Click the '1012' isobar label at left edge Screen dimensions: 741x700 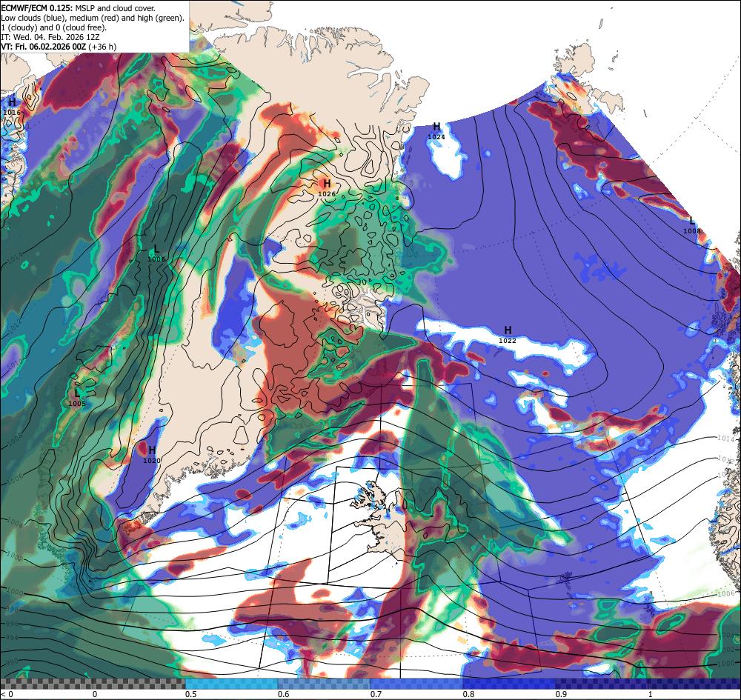15,325
